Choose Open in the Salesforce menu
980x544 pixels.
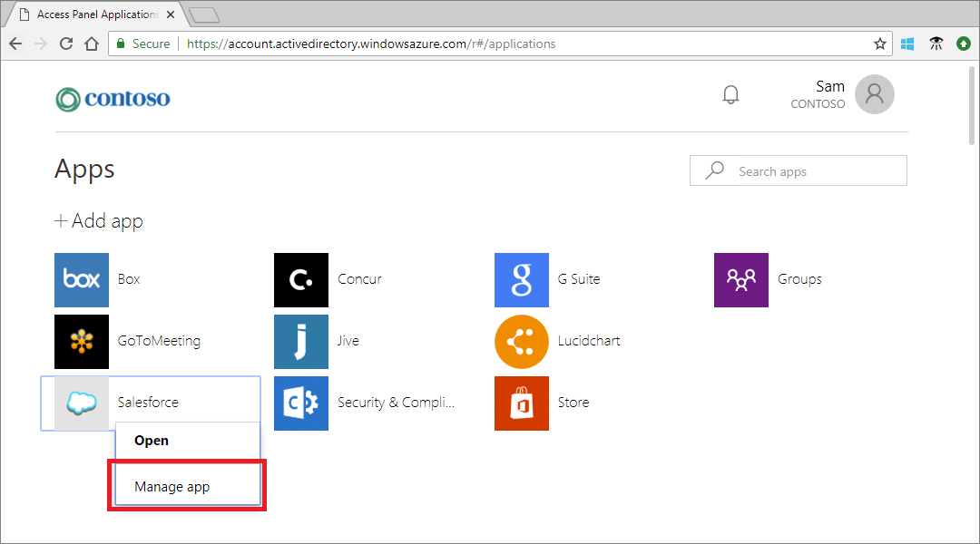click(x=152, y=441)
